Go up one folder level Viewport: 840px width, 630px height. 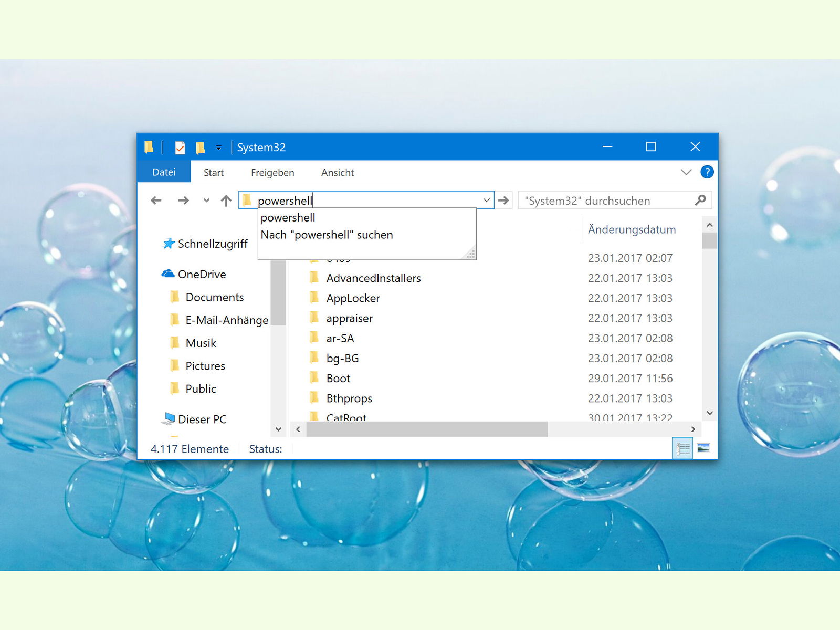pyautogui.click(x=226, y=201)
